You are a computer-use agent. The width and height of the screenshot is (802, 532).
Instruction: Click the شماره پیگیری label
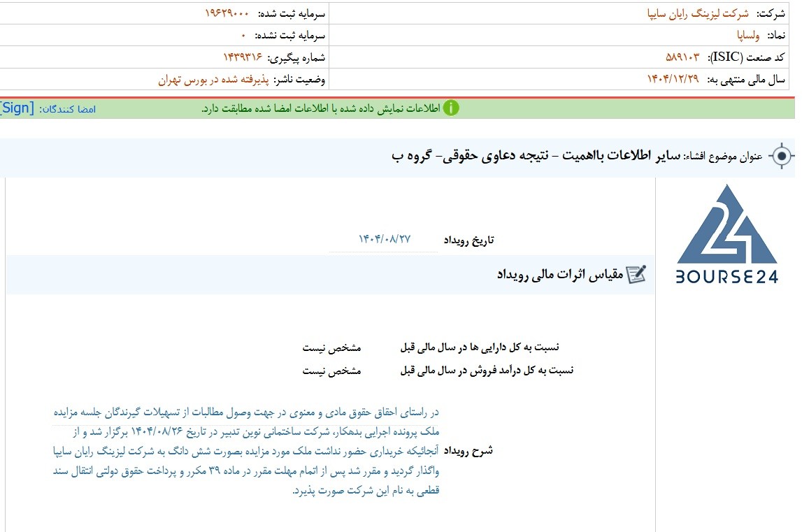tap(296, 58)
